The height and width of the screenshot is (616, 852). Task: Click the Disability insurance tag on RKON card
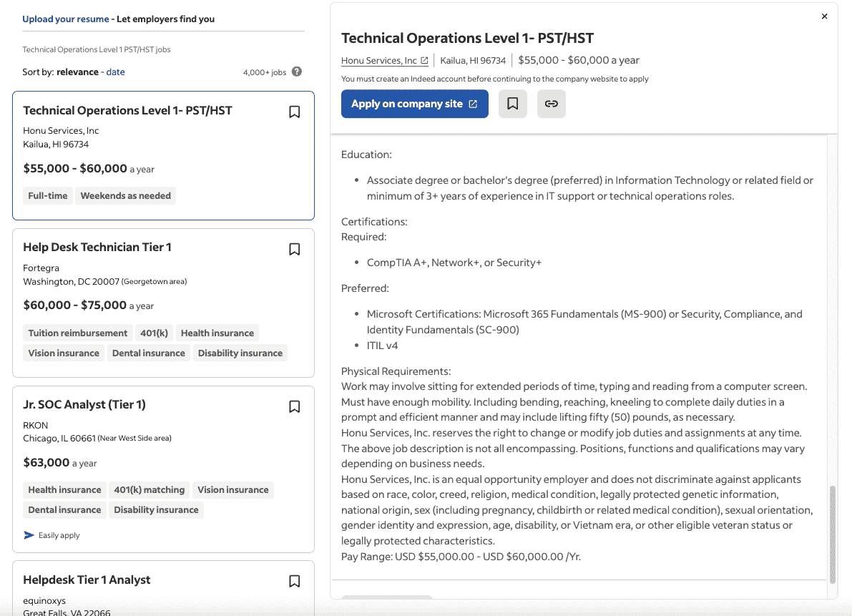[156, 510]
